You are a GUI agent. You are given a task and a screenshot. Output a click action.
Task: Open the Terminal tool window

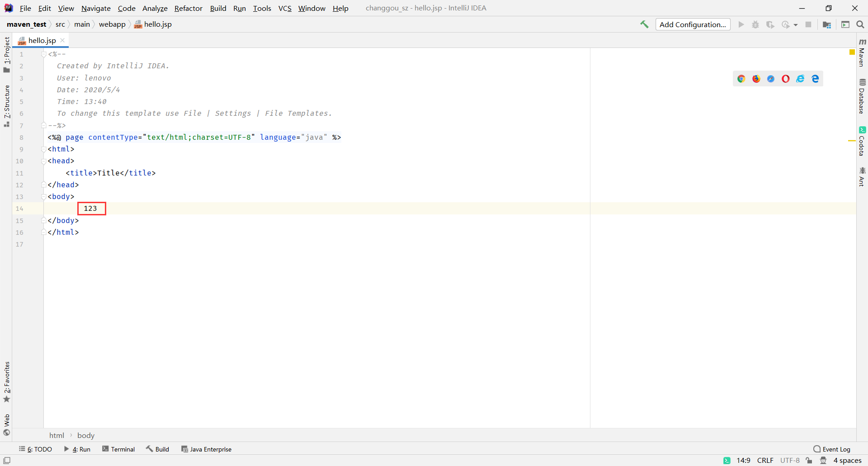coord(118,449)
